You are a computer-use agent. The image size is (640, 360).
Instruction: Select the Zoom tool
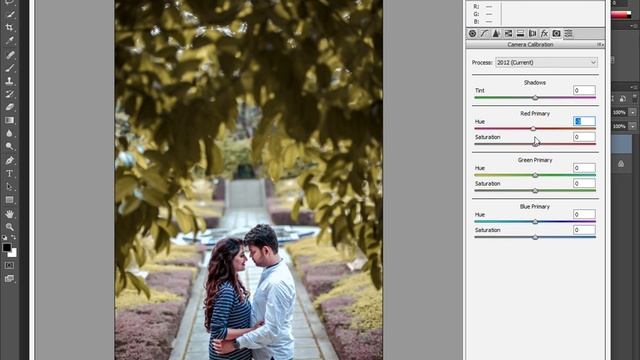[x=10, y=227]
